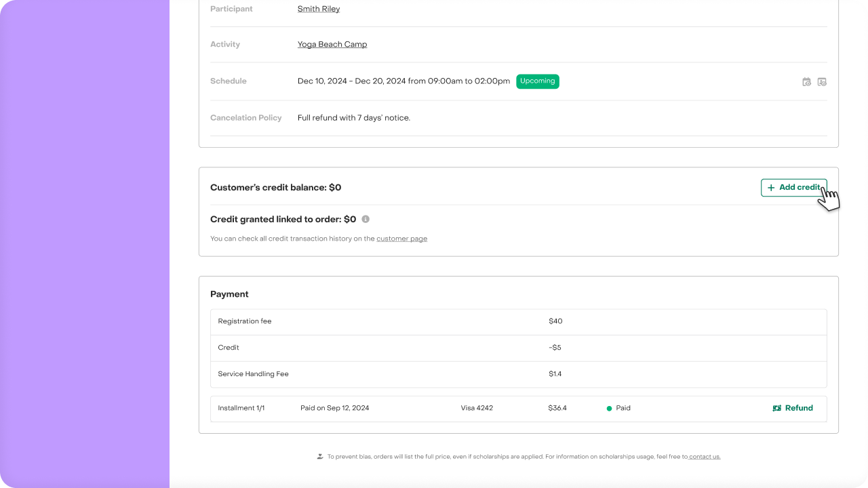Click the $1.4 service fee amount
Image resolution: width=868 pixels, height=488 pixels.
[555, 374]
